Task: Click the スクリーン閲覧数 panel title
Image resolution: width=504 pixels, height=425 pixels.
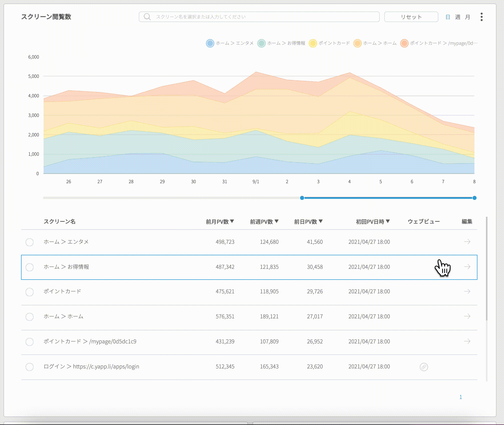Action: (46, 17)
